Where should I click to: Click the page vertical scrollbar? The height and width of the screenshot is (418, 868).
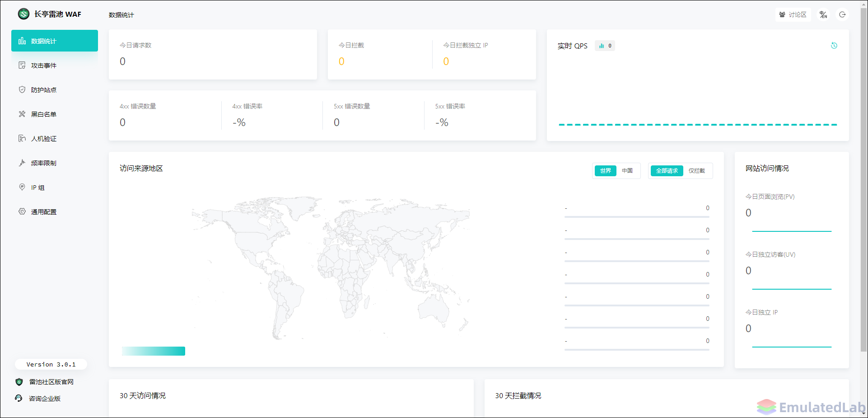(x=863, y=181)
